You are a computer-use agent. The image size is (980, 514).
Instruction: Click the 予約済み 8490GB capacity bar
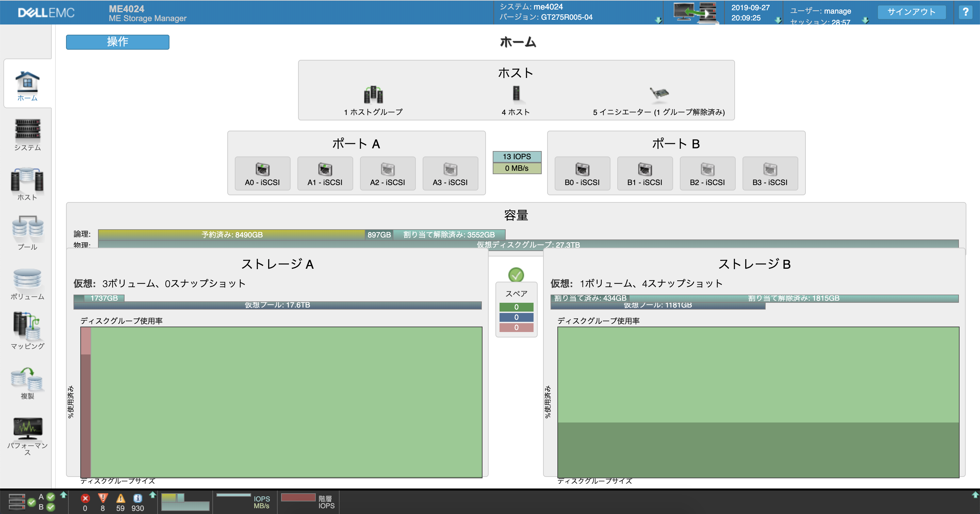click(x=231, y=235)
